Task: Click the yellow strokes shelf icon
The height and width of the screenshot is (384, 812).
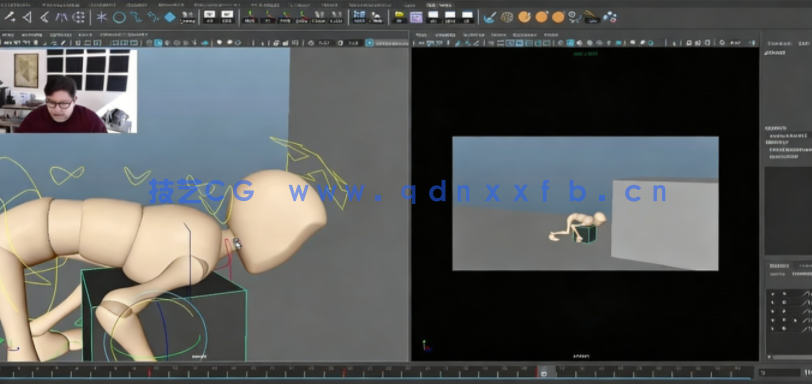Action: pos(591,17)
